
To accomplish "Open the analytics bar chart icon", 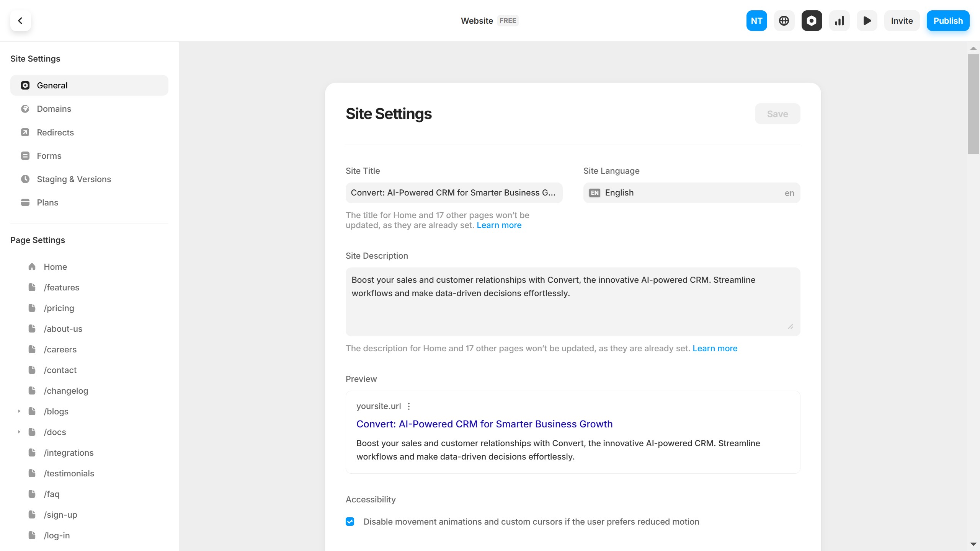I will pos(839,21).
